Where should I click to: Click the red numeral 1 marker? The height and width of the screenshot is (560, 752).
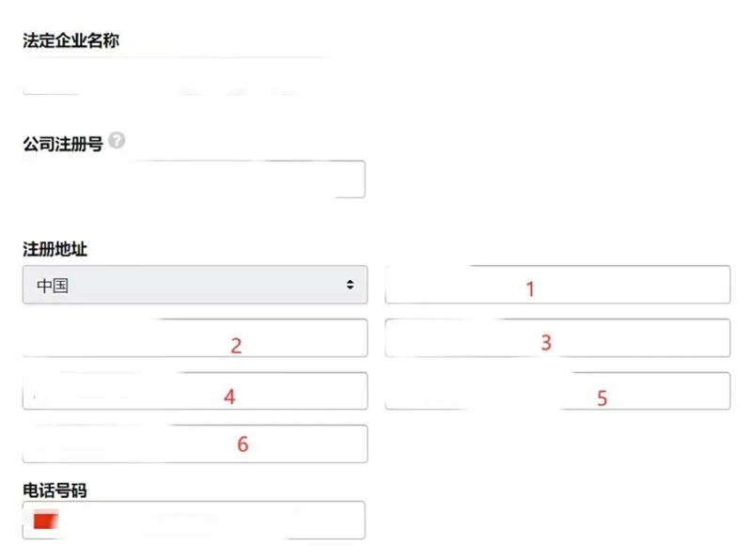530,289
